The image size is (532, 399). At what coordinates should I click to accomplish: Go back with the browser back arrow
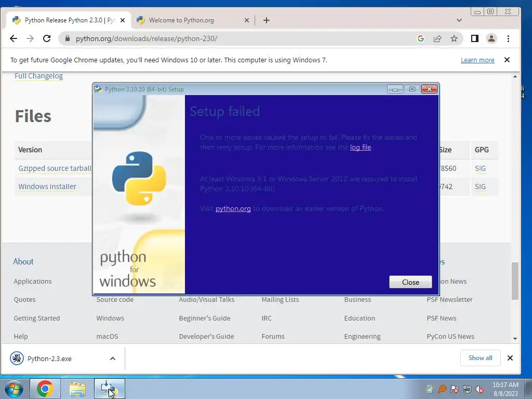13,38
